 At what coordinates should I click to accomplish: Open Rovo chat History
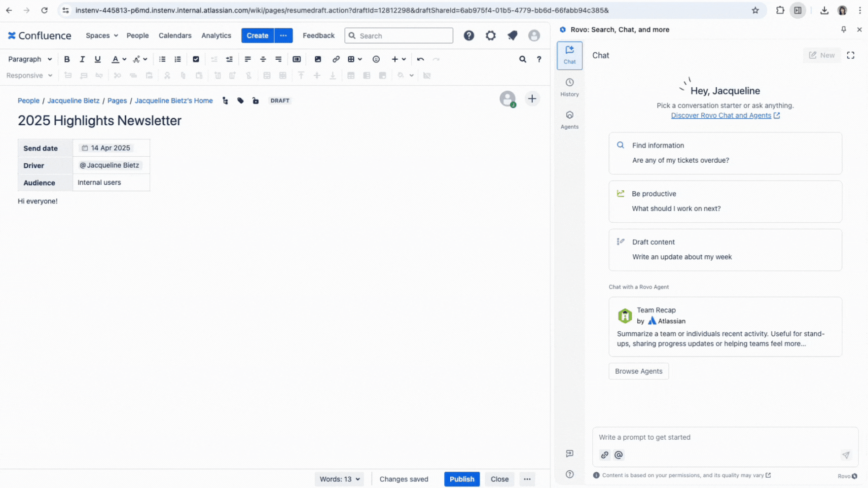570,86
